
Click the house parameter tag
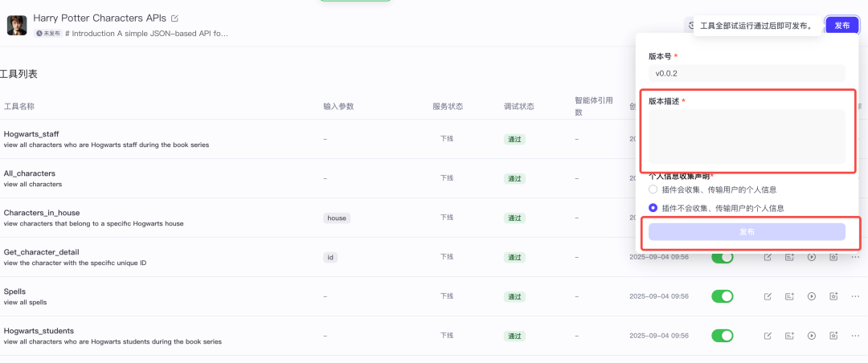pyautogui.click(x=337, y=218)
